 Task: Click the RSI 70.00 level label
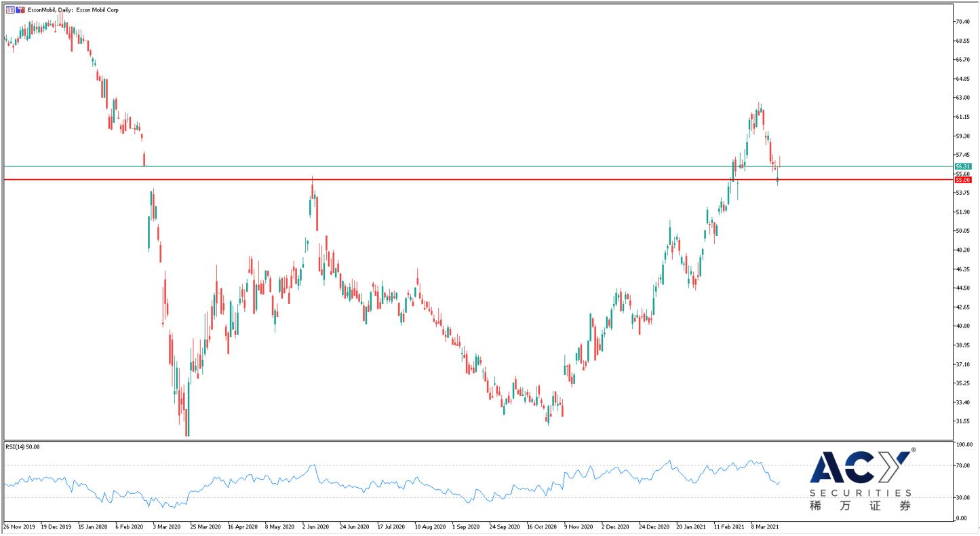point(963,465)
